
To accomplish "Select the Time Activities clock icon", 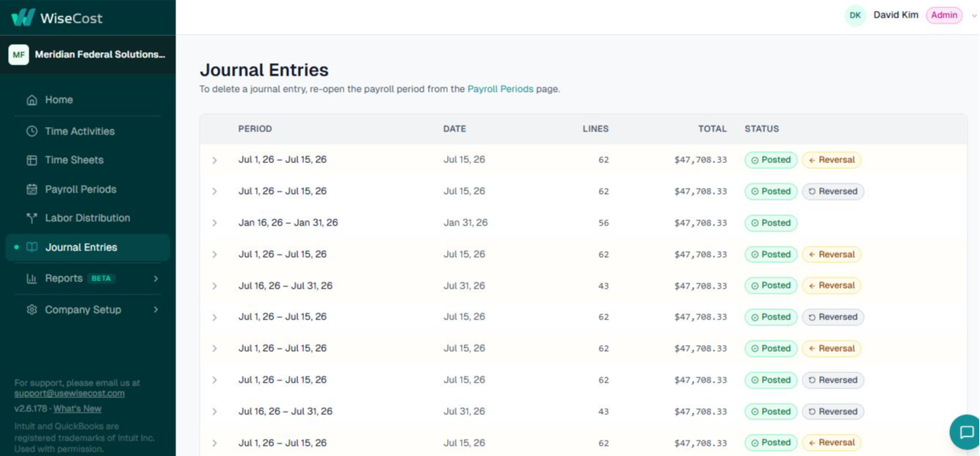I will (32, 131).
